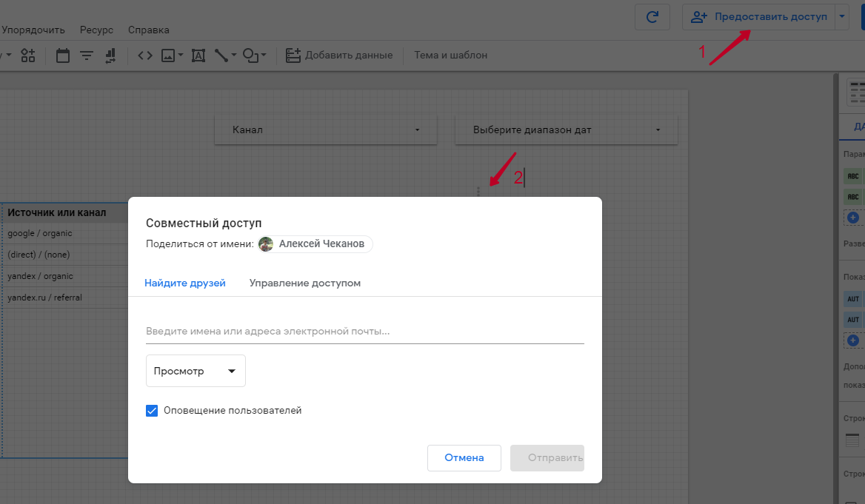Viewport: 865px width, 504px height.
Task: Click the add chart grid-plus icon
Action: click(28, 56)
